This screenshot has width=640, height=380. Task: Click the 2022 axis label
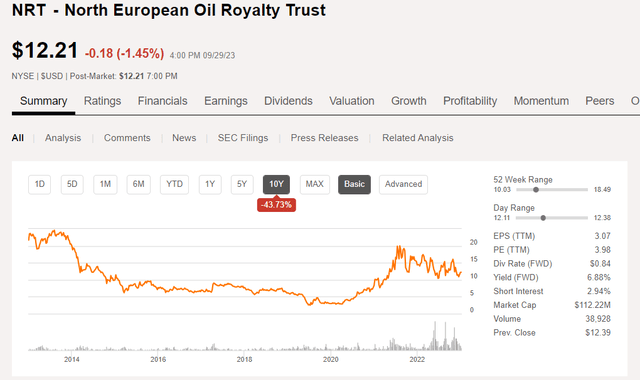pos(417,360)
